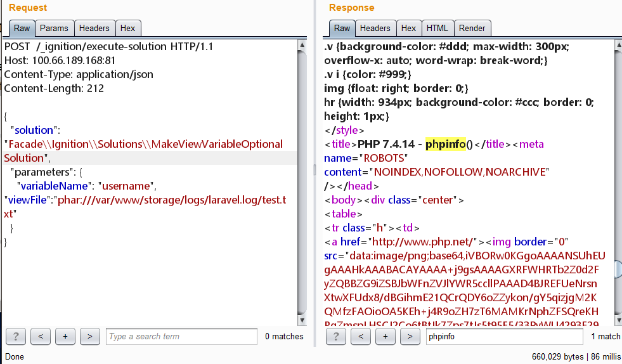622x364 pixels.
Task: Click the Request 0 matches counter
Action: point(284,337)
